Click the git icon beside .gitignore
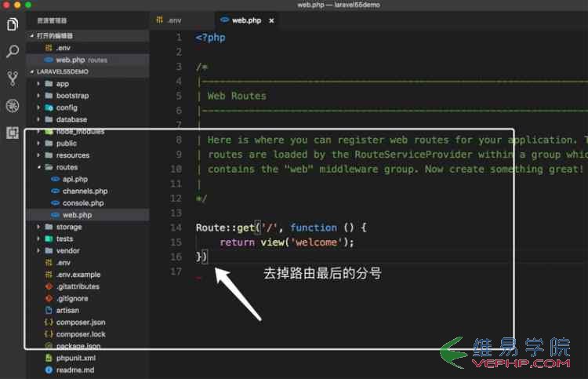 [x=49, y=299]
